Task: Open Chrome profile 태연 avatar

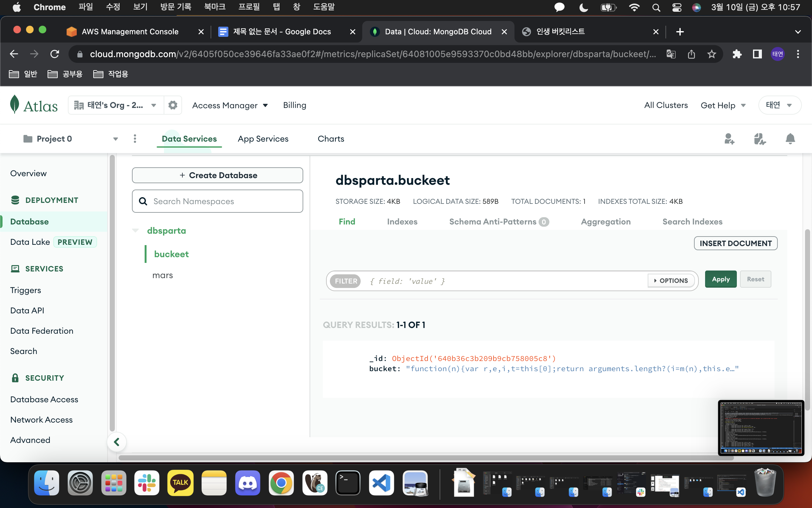Action: coord(777,54)
